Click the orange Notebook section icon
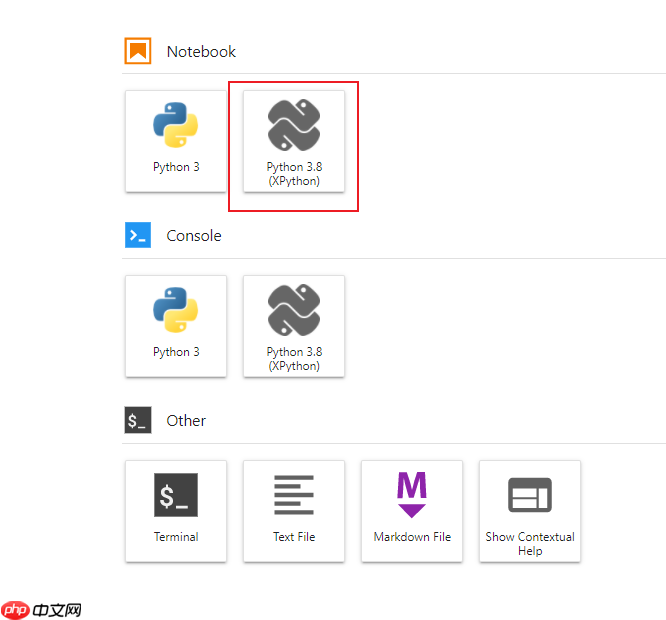 tap(138, 51)
